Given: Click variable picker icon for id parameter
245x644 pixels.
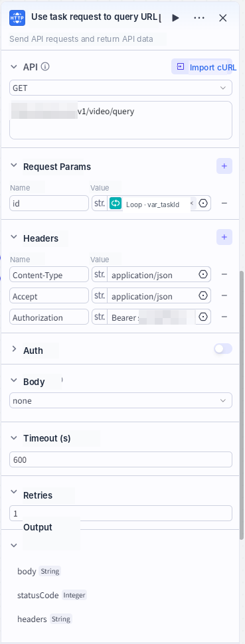Looking at the screenshot, I should [203, 203].
